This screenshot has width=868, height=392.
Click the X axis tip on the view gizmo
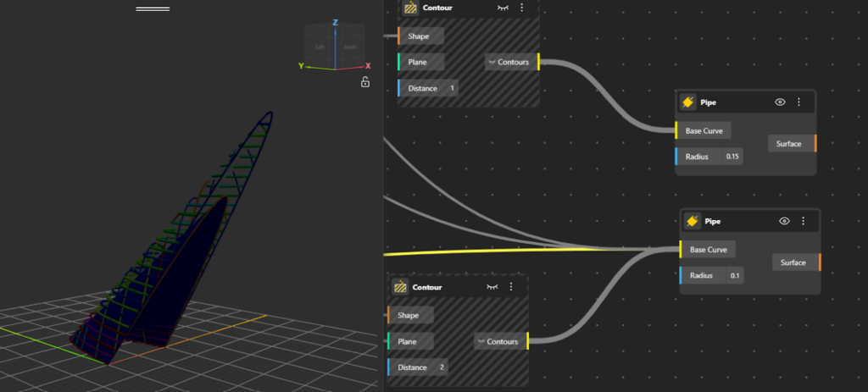368,65
